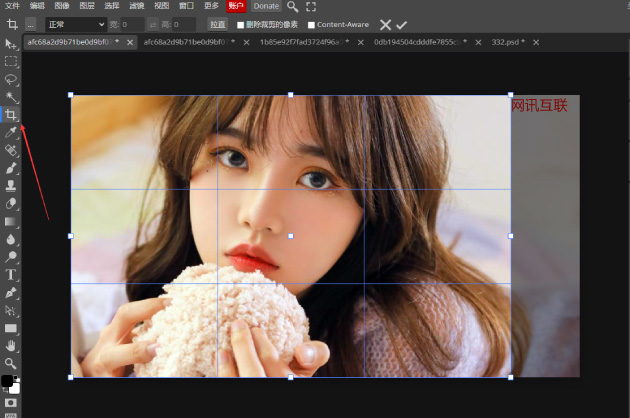Pick the Magic Wand tool

click(x=11, y=97)
